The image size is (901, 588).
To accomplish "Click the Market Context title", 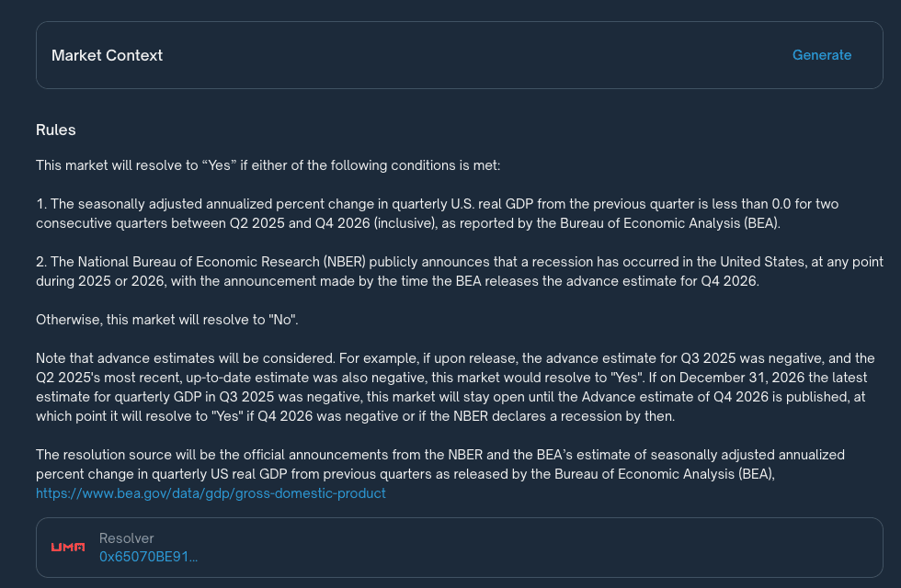I will (x=107, y=55).
